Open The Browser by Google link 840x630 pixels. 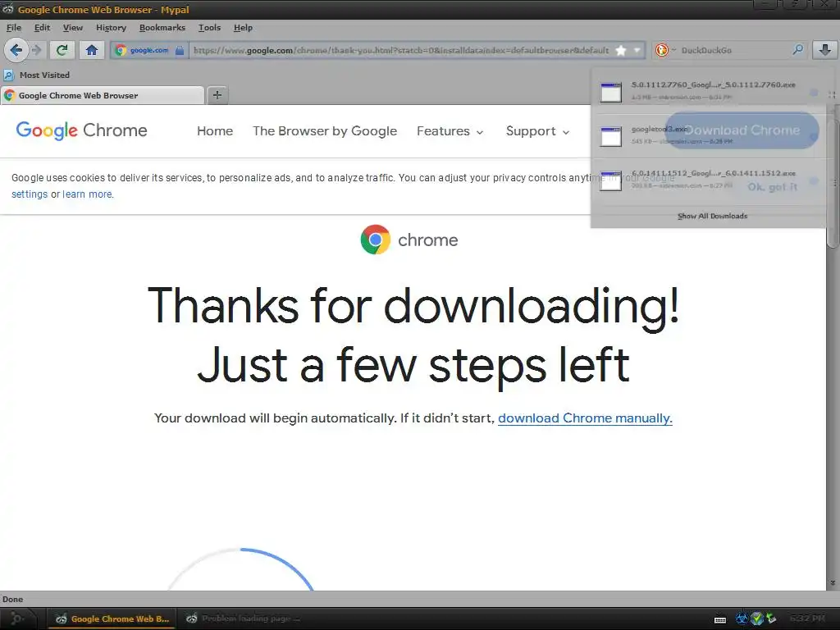[325, 130]
